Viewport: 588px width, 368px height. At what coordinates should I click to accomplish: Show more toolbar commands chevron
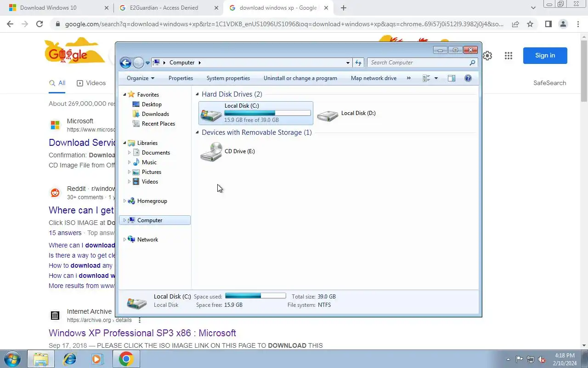point(409,78)
